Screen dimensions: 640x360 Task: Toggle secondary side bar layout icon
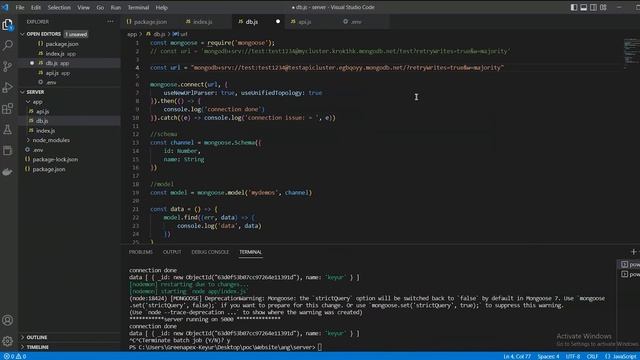[593, 7]
